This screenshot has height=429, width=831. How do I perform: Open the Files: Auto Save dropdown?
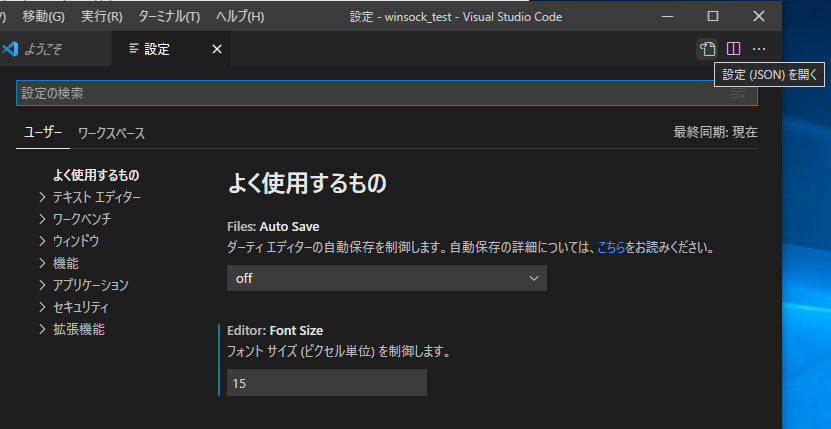[x=387, y=278]
